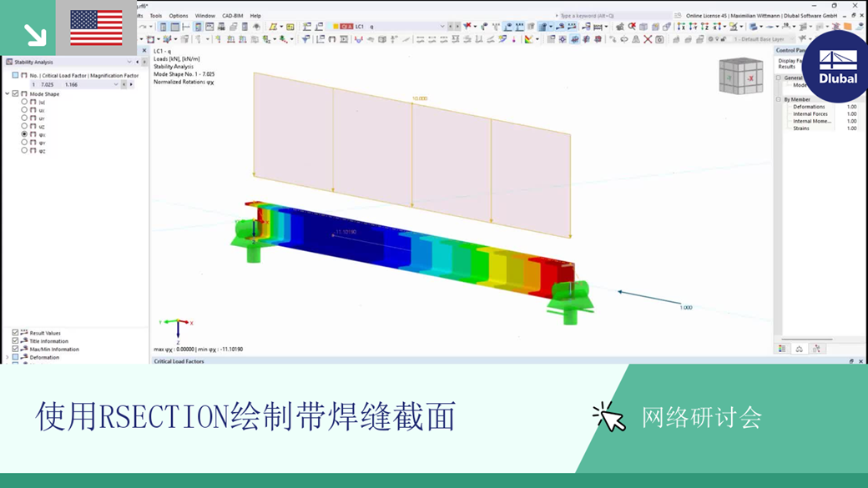The height and width of the screenshot is (488, 868).
Task: Click the color scale tab icon in Control Panel
Action: (782, 349)
